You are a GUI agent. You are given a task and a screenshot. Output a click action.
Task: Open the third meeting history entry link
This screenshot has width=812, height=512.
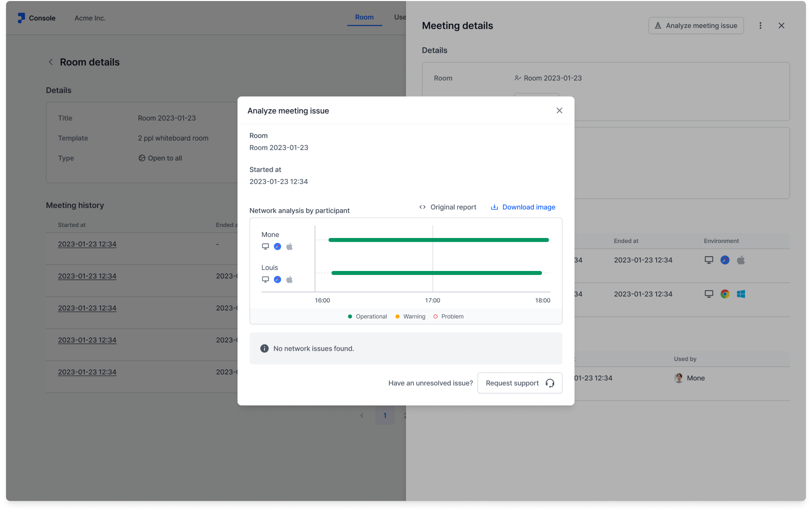(87, 308)
